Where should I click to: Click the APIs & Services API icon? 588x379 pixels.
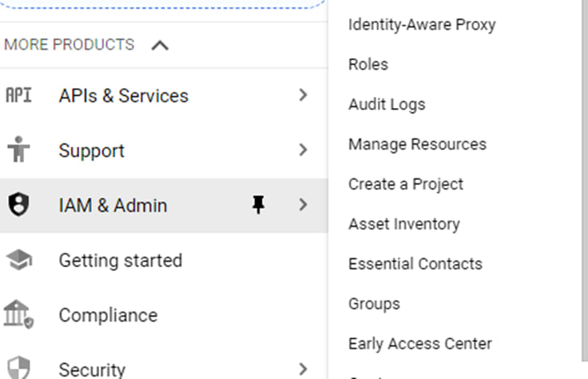tap(18, 95)
